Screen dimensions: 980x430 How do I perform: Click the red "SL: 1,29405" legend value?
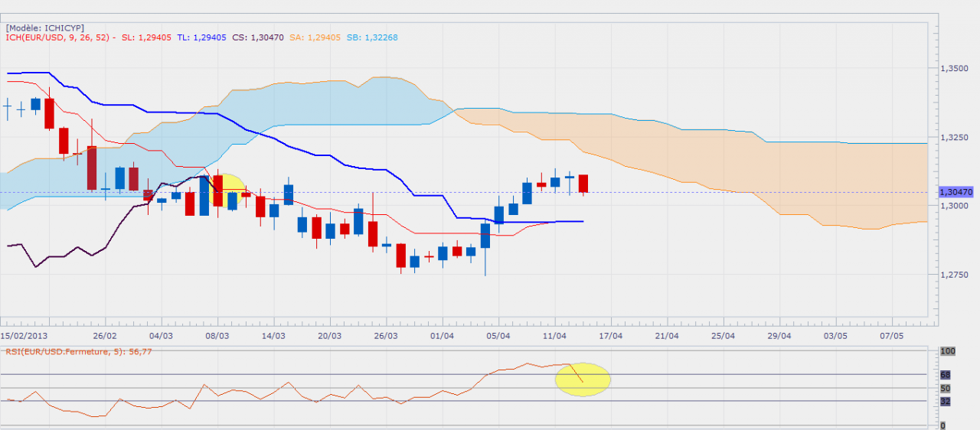click(147, 37)
